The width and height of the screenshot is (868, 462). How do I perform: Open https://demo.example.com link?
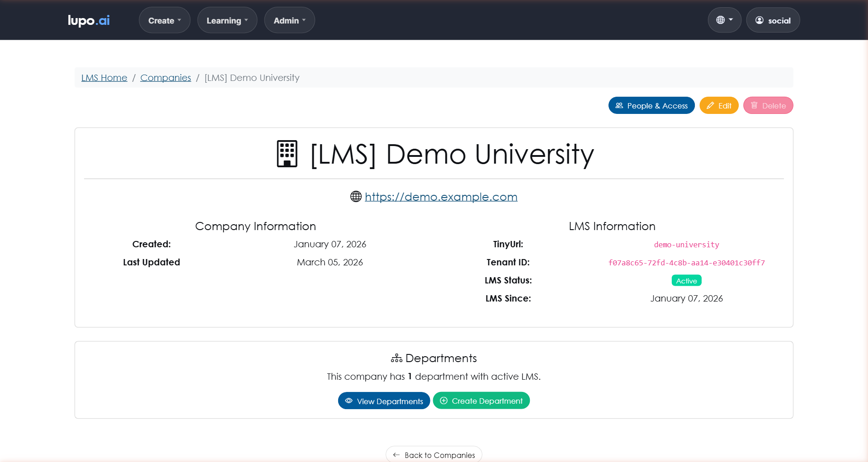(x=441, y=197)
